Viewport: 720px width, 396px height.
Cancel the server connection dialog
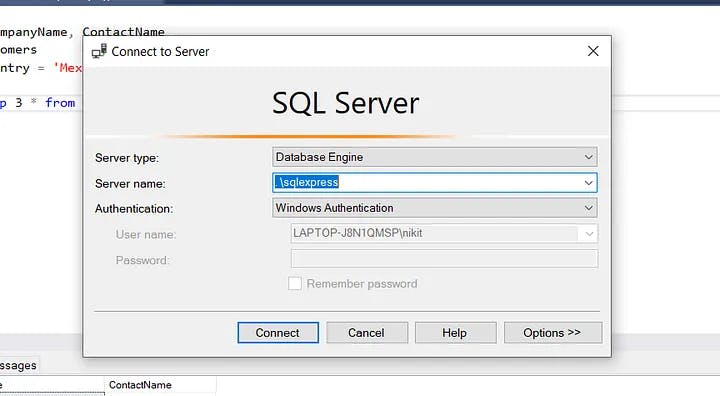point(366,333)
